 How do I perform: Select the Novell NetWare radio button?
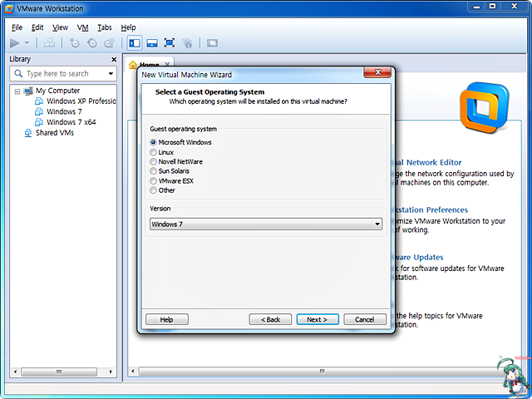click(x=153, y=162)
